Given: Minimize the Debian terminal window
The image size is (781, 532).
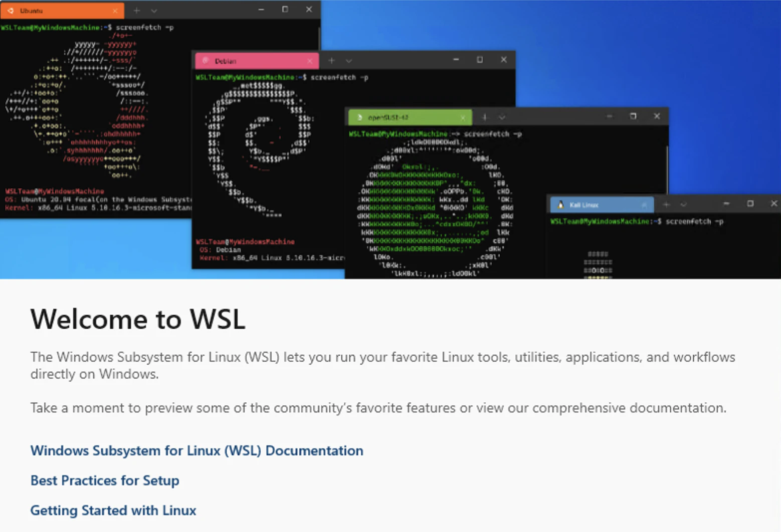Looking at the screenshot, I should pos(456,60).
